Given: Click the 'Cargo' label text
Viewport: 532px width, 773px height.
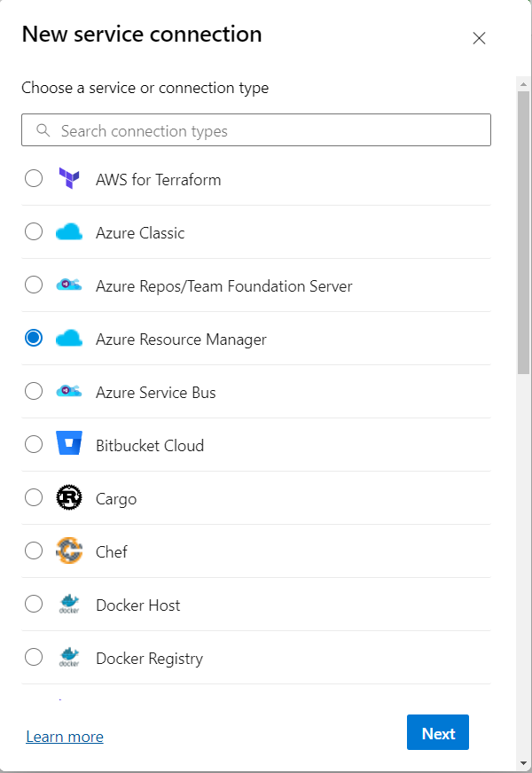Looking at the screenshot, I should 116,499.
